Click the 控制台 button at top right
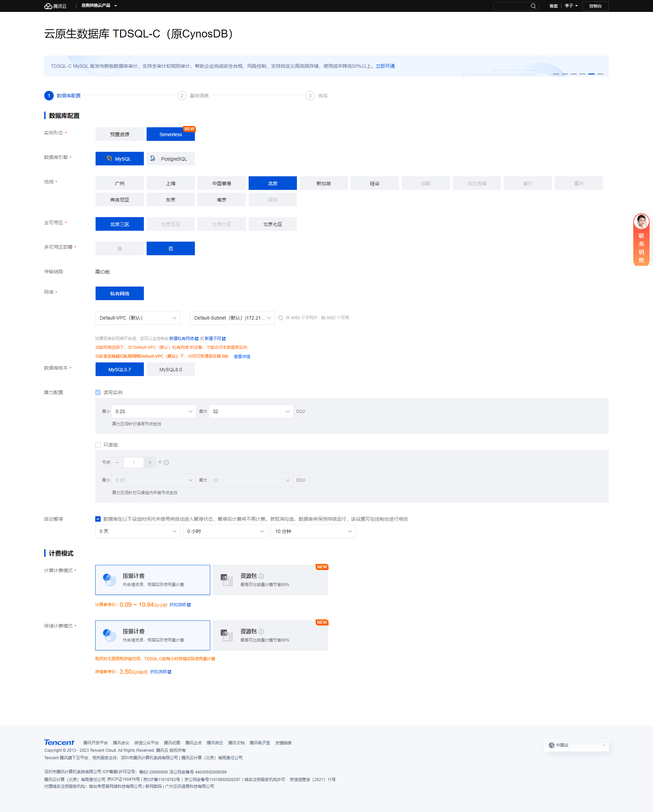The image size is (653, 812). 595,6
